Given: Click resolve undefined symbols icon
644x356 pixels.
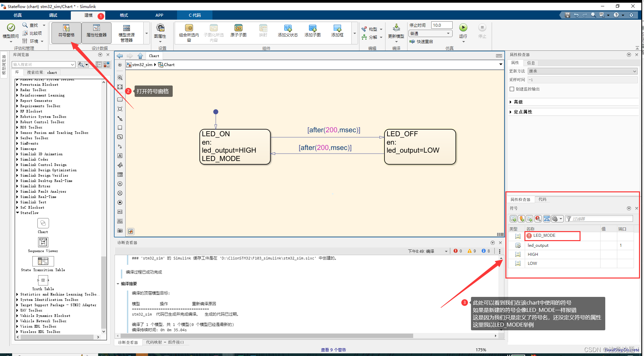Looking at the screenshot, I should [538, 219].
